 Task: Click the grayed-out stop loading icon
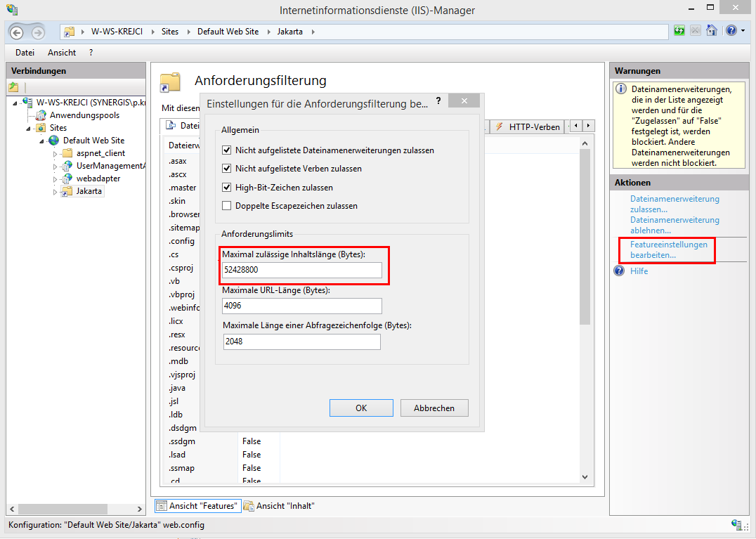[696, 31]
